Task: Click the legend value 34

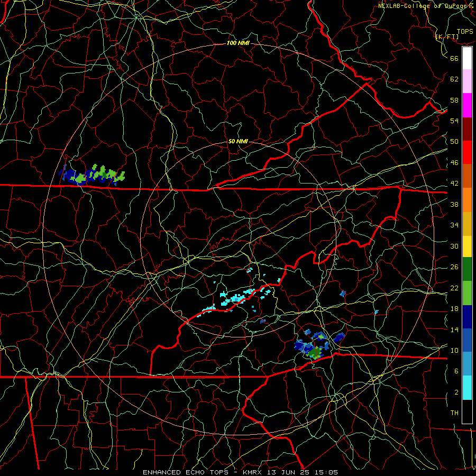Action: point(454,225)
